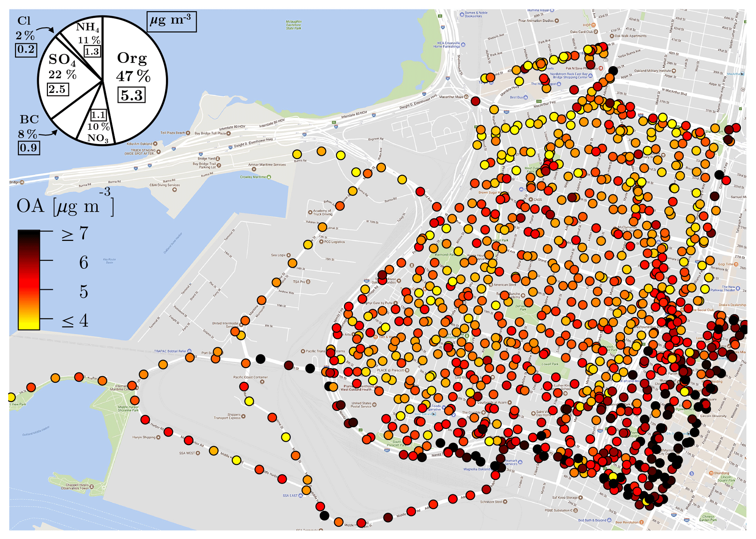This screenshot has height=539, width=756.
Task: Click the boxed 5.3 value label
Action: (131, 95)
